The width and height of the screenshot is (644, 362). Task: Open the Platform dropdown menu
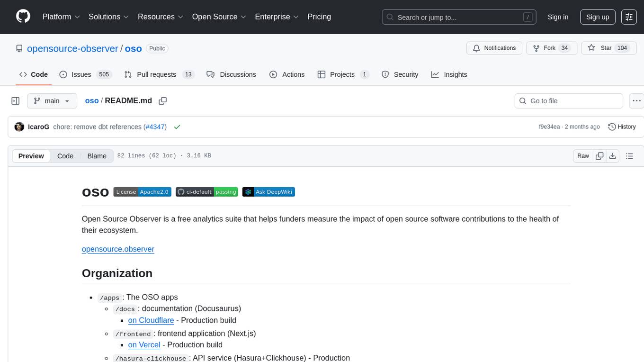(61, 17)
